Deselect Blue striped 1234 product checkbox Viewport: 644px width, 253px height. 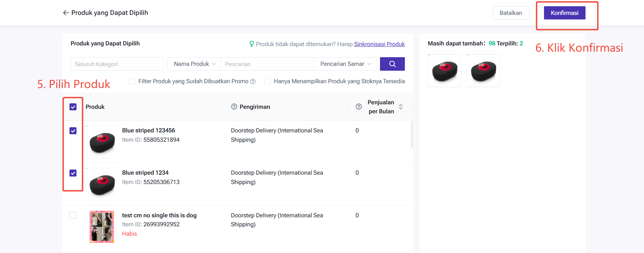coord(73,173)
